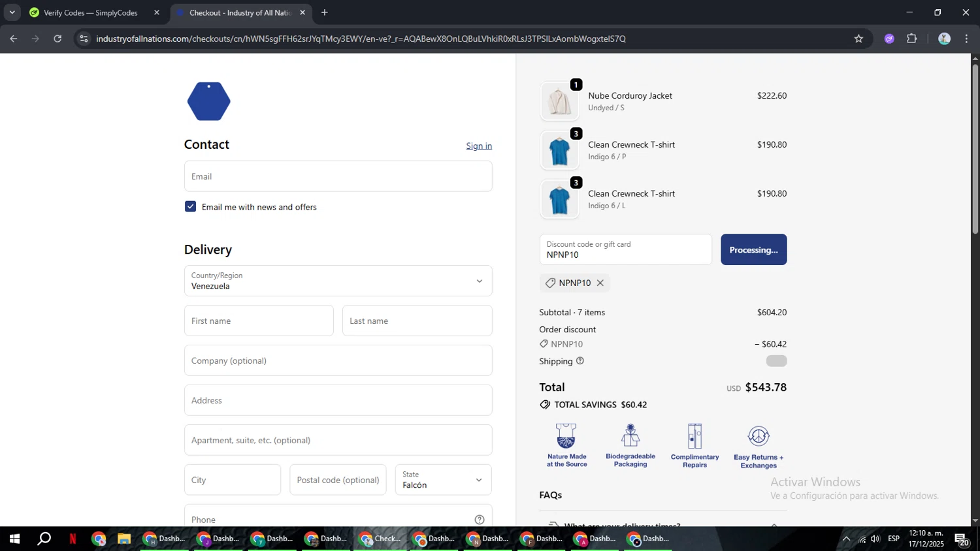Open the Windows Start menu

pyautogui.click(x=14, y=539)
